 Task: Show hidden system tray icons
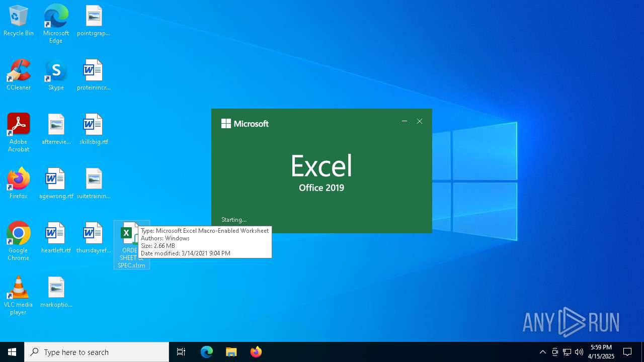[542, 352]
